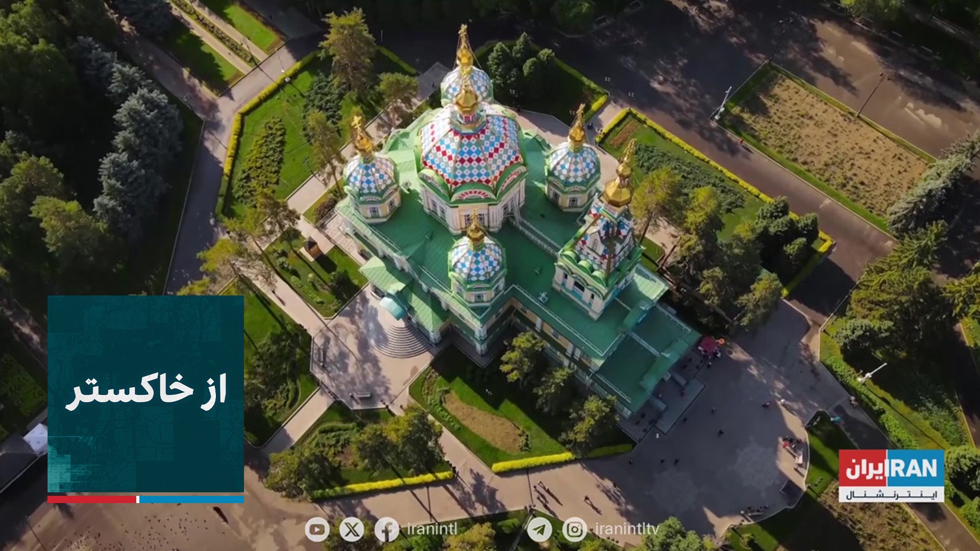
Task: Click the "iranintltv" handle text
Action: (627, 530)
